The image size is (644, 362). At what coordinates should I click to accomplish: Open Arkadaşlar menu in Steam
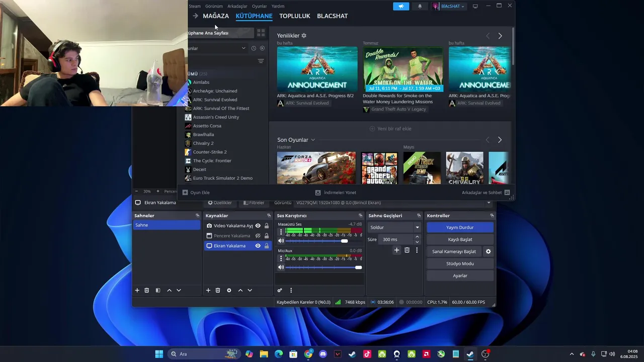pos(237,6)
